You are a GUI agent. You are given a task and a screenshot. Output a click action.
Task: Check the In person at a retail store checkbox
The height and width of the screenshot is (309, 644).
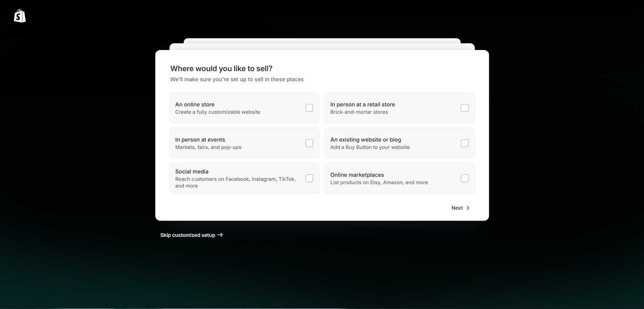pyautogui.click(x=465, y=108)
